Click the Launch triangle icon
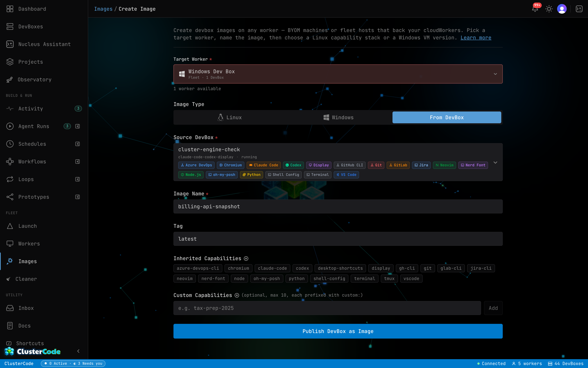The width and height of the screenshot is (588, 368). tap(10, 226)
